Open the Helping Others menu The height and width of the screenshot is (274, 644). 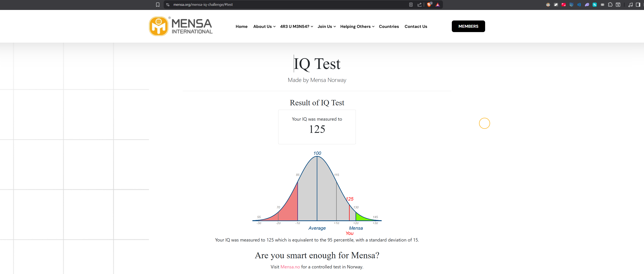(357, 26)
